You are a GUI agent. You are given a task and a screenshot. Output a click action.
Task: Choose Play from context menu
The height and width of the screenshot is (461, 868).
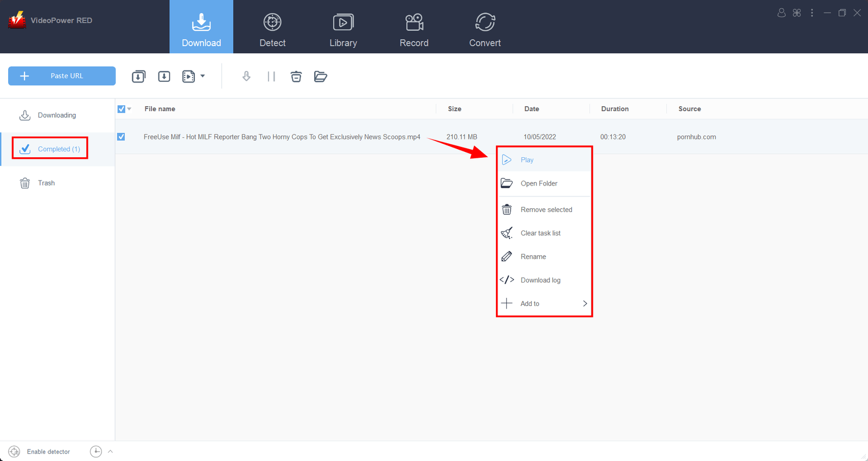544,160
